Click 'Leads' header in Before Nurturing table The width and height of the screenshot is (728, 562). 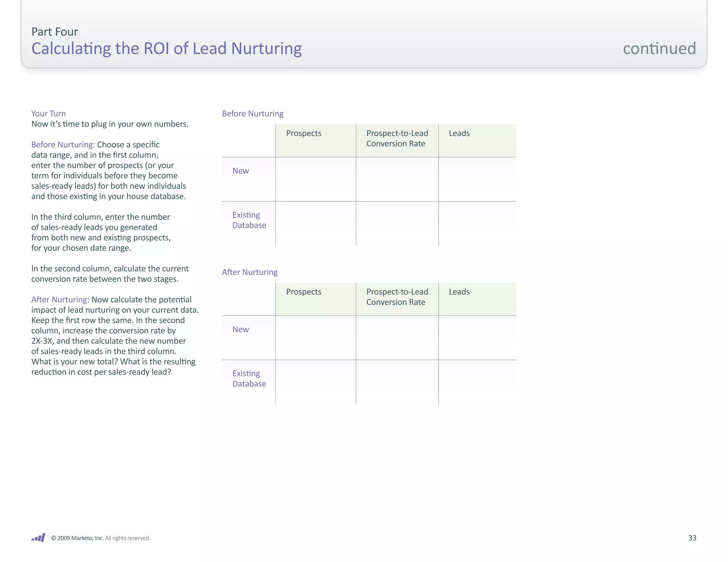click(459, 133)
